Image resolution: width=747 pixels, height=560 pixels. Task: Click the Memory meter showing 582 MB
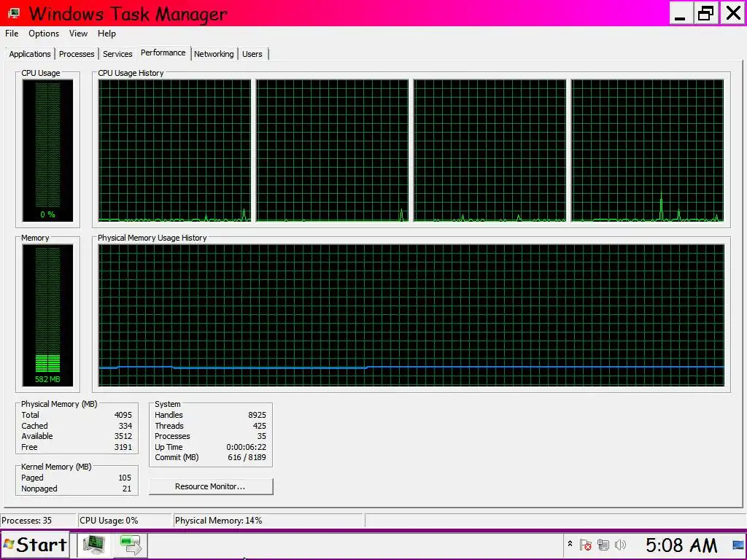pos(47,315)
